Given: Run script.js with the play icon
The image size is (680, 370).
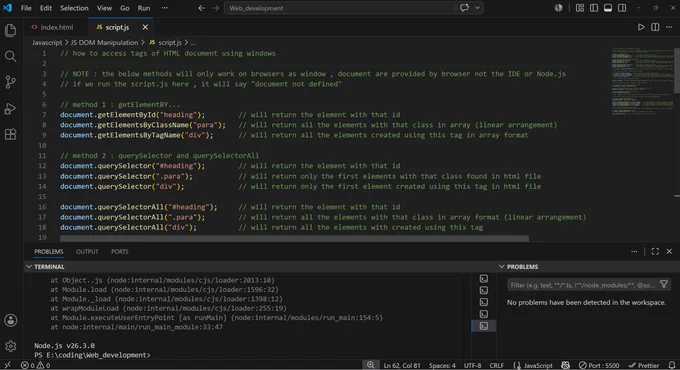Looking at the screenshot, I should pos(641,27).
